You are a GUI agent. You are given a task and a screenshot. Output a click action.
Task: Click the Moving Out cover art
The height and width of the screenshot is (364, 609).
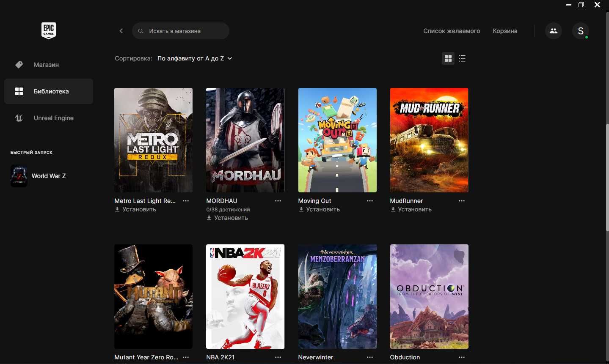tap(337, 140)
